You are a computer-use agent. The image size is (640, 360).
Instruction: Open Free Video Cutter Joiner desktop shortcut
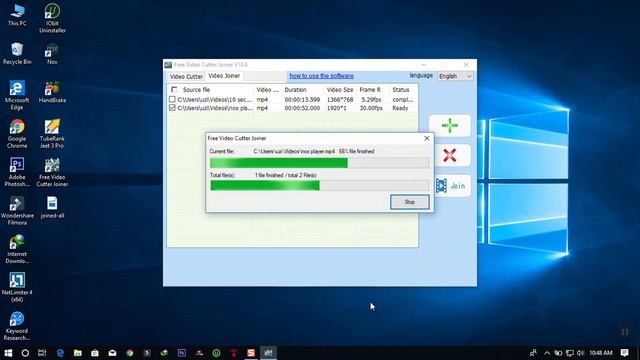click(52, 172)
